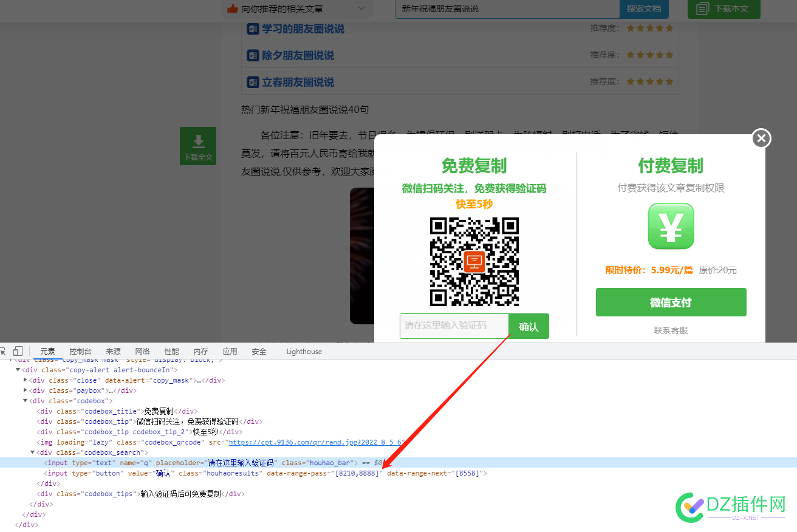The height and width of the screenshot is (532, 797).
Task: Open the 内存 DevTools tab
Action: coord(200,352)
